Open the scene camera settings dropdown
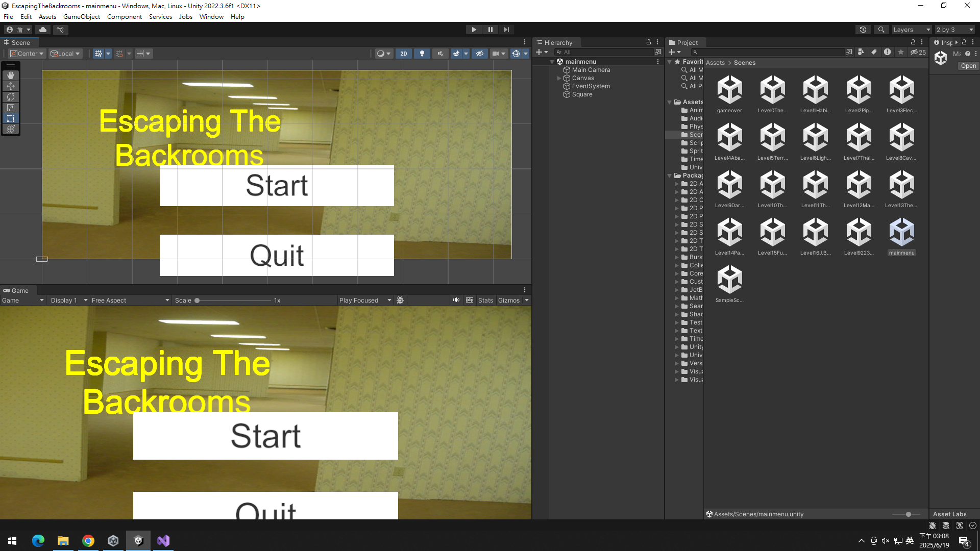This screenshot has height=551, width=980. coord(499,54)
